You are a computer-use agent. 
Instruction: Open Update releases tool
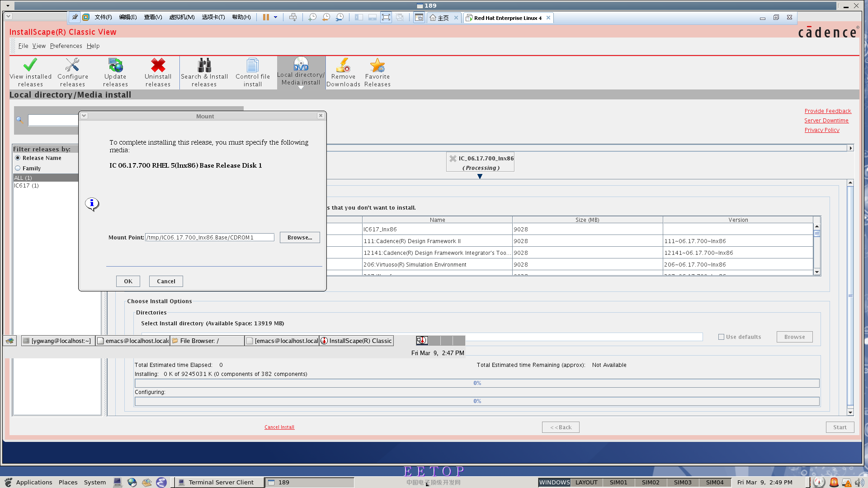click(115, 72)
